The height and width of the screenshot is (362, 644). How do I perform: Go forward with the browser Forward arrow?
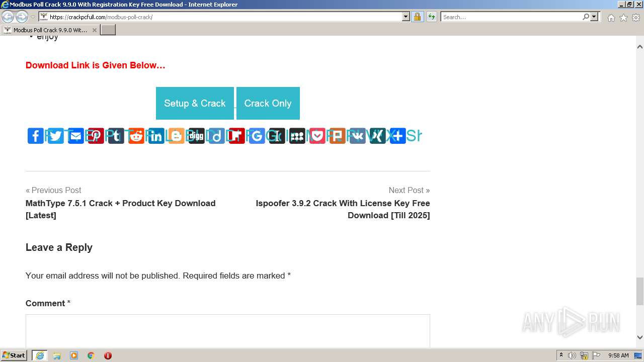tap(22, 17)
